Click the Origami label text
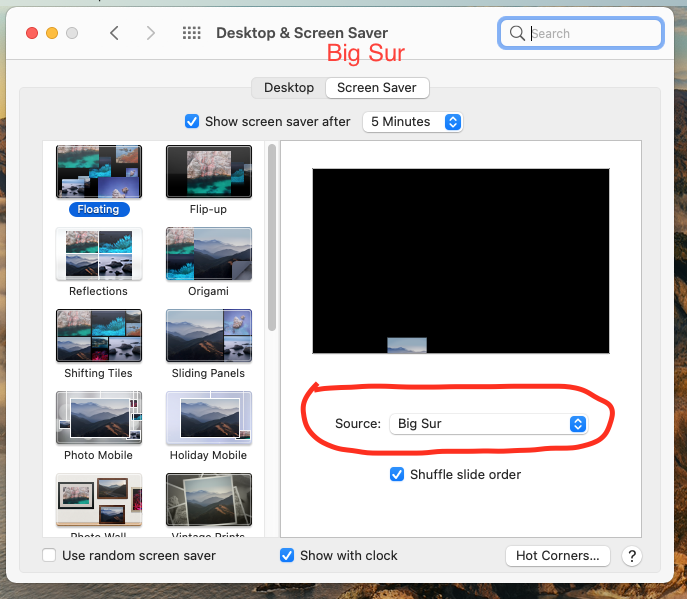687x599 pixels. coord(209,291)
